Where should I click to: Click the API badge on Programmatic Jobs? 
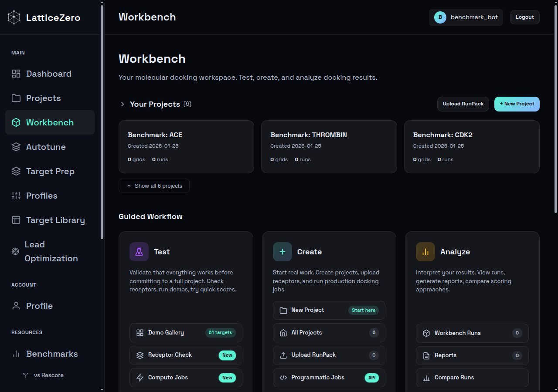pos(372,378)
